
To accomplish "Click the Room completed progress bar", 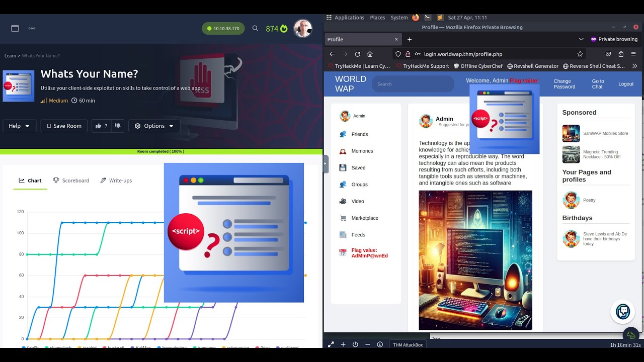I will click(161, 151).
